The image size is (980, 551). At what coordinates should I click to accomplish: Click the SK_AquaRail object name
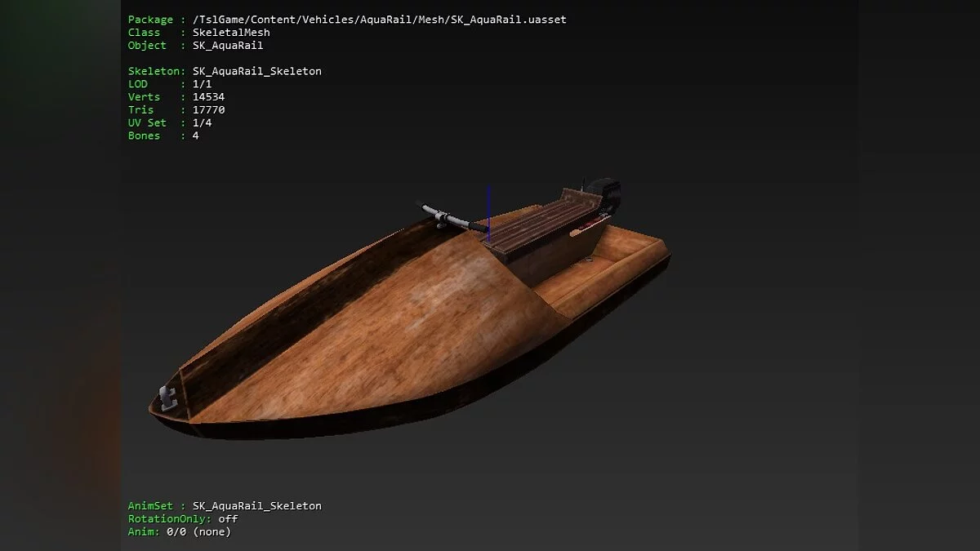227,46
